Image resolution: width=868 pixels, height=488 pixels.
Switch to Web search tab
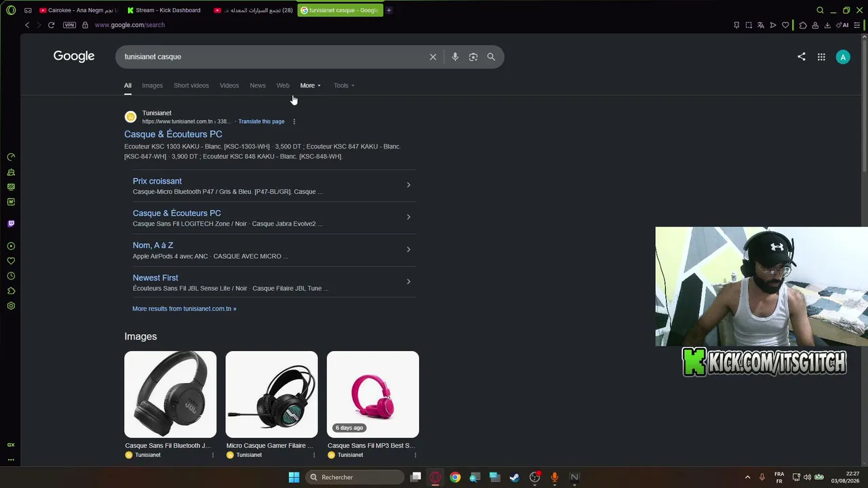[x=283, y=85]
